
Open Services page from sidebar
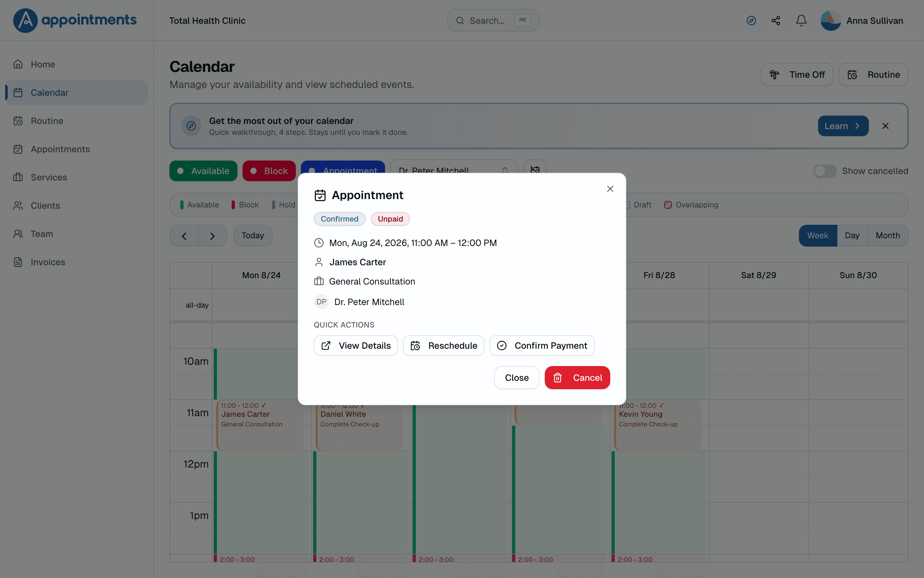point(77,177)
